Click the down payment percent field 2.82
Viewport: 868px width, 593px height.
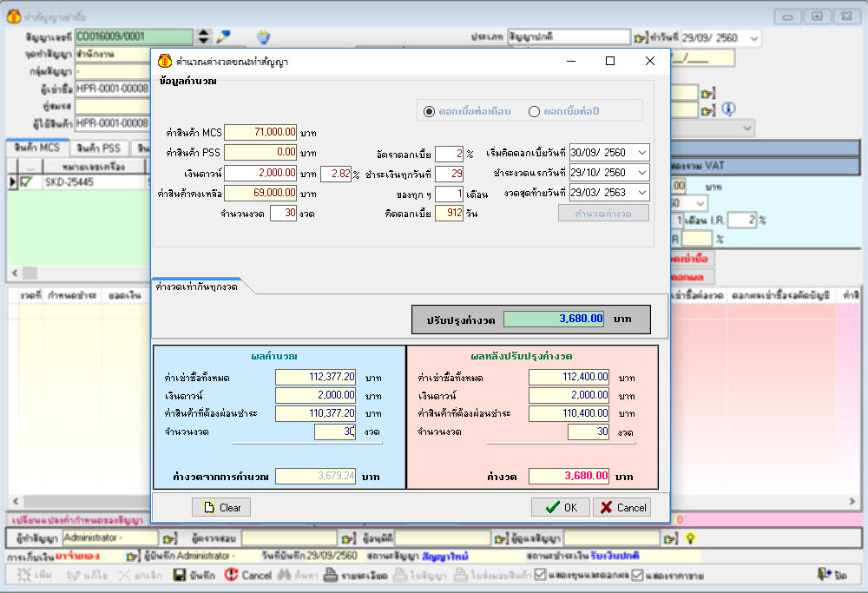click(x=336, y=174)
